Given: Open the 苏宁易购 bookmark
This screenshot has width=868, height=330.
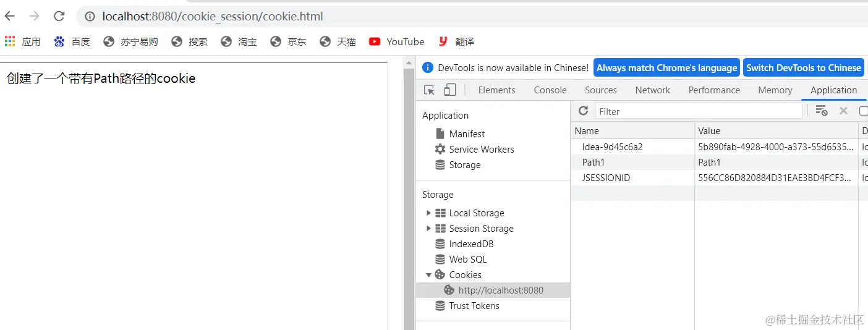Looking at the screenshot, I should point(130,41).
